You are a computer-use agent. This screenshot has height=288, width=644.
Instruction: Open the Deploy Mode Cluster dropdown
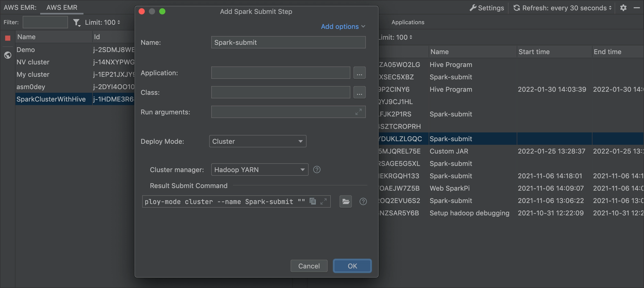(x=258, y=141)
